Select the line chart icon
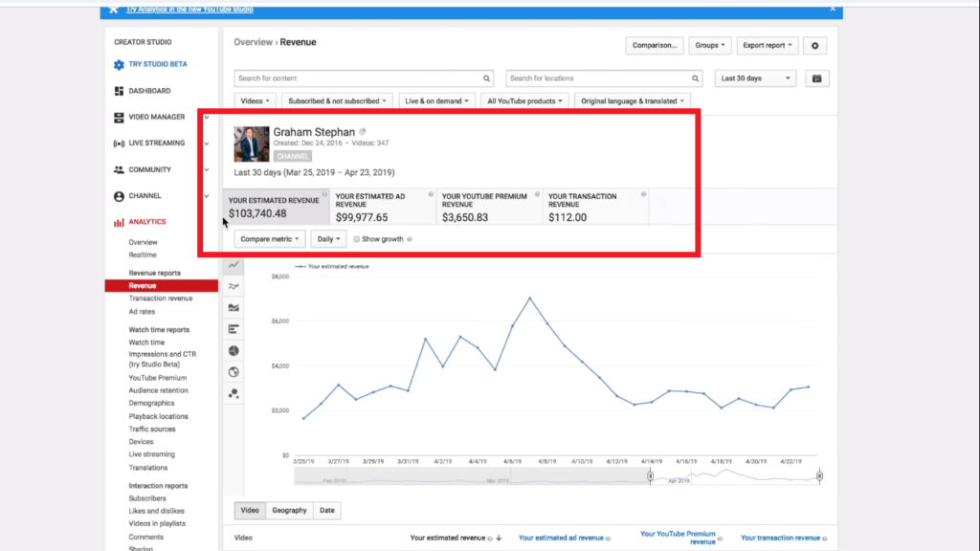The width and height of the screenshot is (980, 551). point(234,265)
